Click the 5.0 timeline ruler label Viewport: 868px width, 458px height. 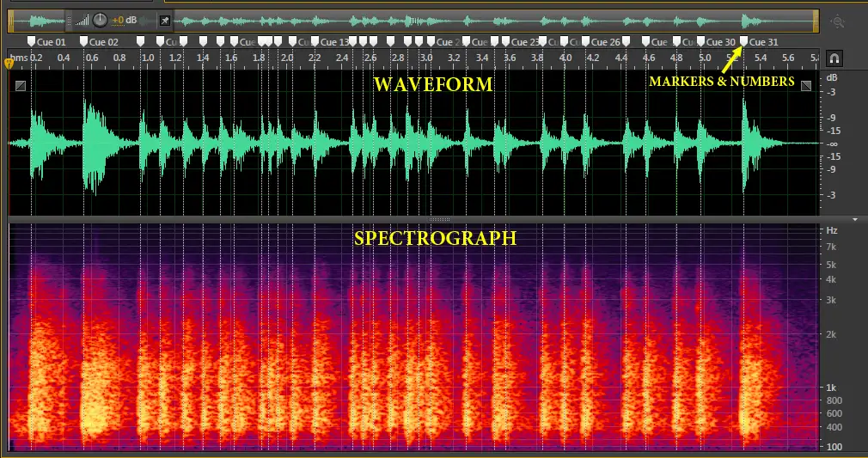pos(704,58)
